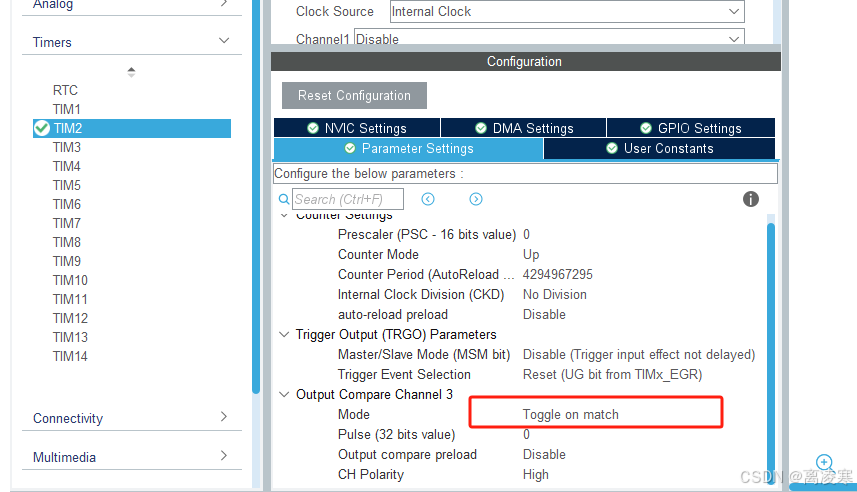
Task: Click the parameter list vertical scrollbar
Action: click(771, 353)
